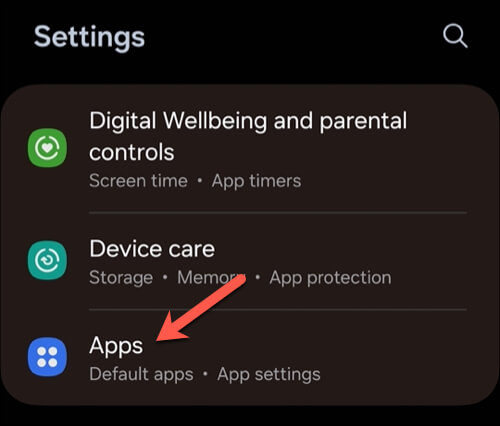
Task: Select Default apps under Apps
Action: click(x=141, y=375)
